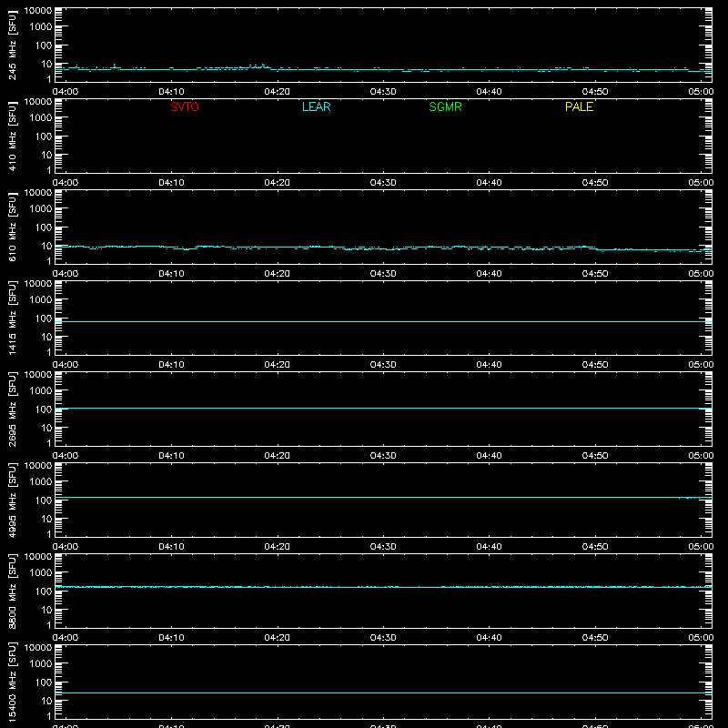This screenshot has width=728, height=728.
Task: Click the cyan flux trace in 15400 MHz panel
Action: (383, 693)
